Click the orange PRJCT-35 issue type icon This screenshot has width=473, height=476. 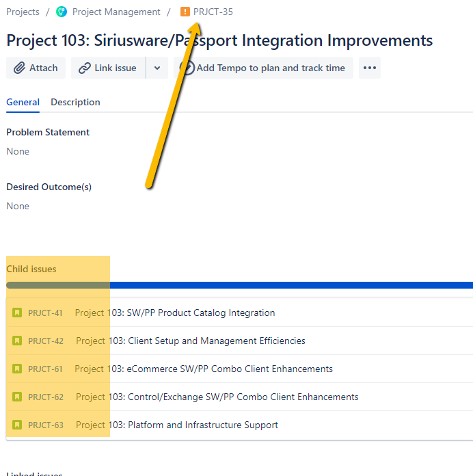pyautogui.click(x=185, y=12)
